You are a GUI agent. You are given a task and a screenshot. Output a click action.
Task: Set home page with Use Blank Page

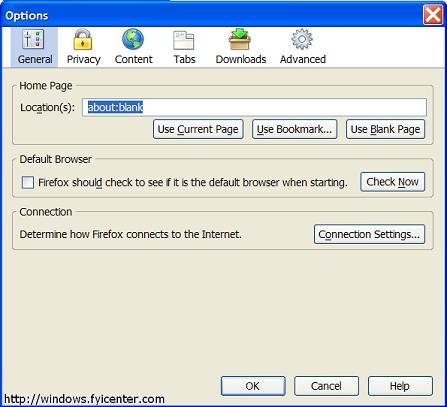(x=386, y=129)
